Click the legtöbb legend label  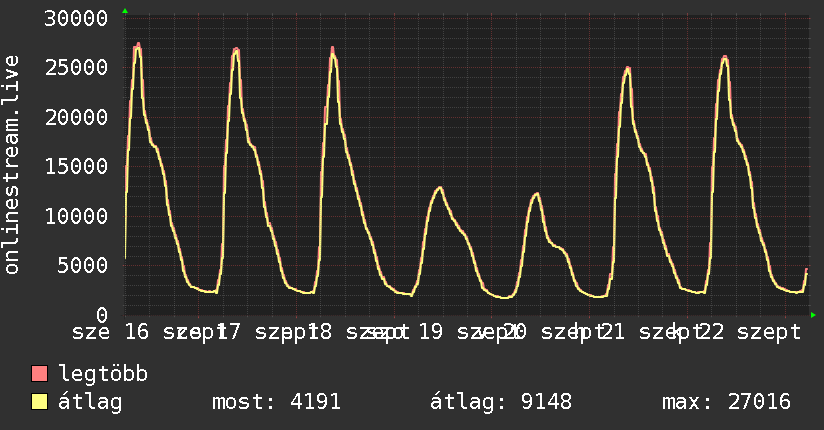coord(103,374)
